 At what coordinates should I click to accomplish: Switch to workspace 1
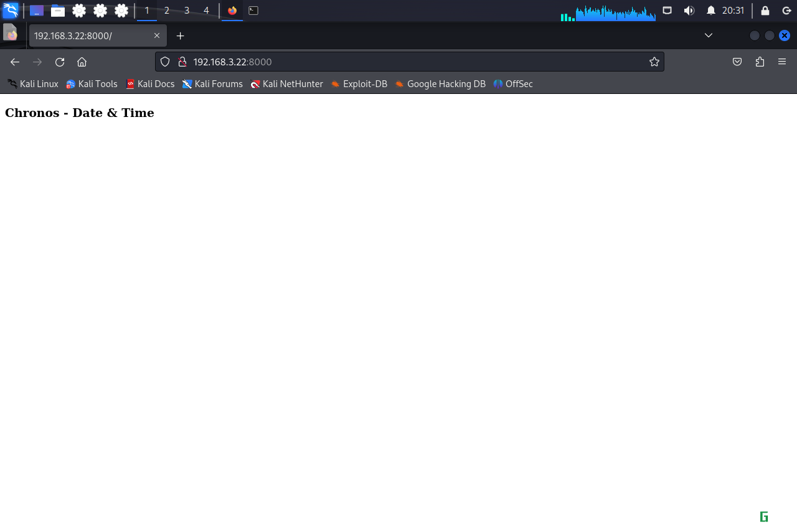(147, 11)
